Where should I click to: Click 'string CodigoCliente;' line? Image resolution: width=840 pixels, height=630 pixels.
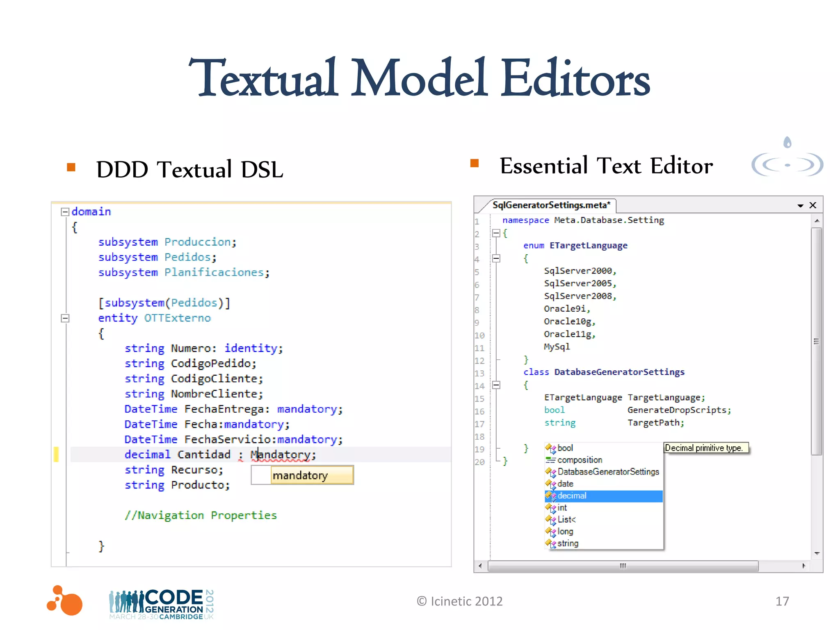point(194,379)
